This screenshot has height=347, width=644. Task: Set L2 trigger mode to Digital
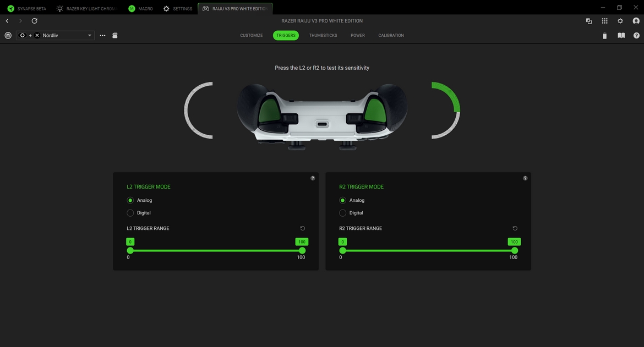[x=130, y=213]
